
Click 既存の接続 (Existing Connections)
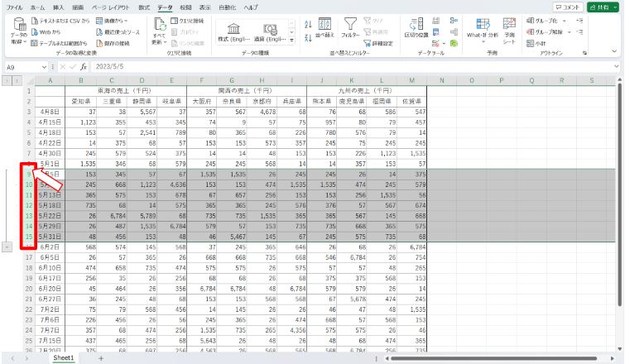[113, 43]
